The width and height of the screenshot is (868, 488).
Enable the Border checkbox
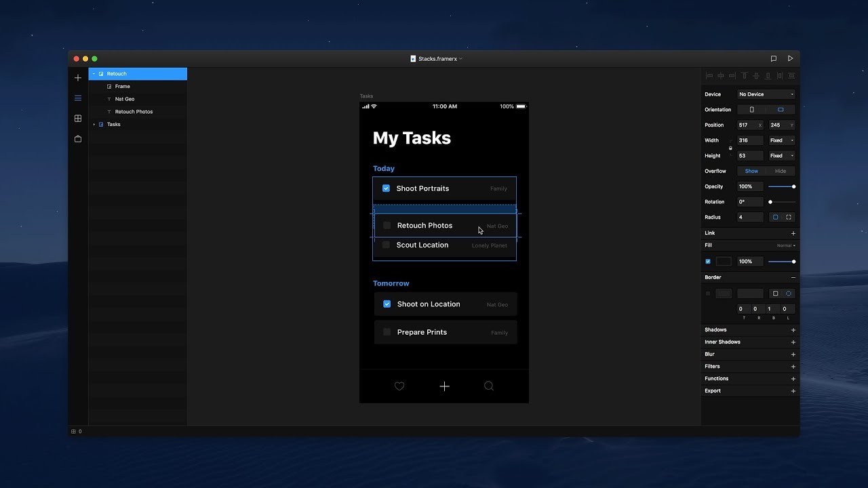click(708, 293)
